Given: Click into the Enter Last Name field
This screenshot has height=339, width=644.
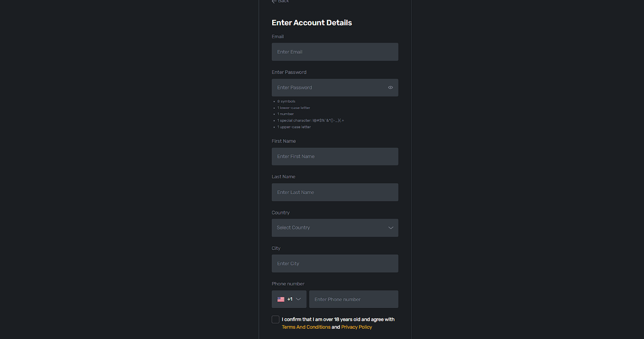Looking at the screenshot, I should (335, 192).
